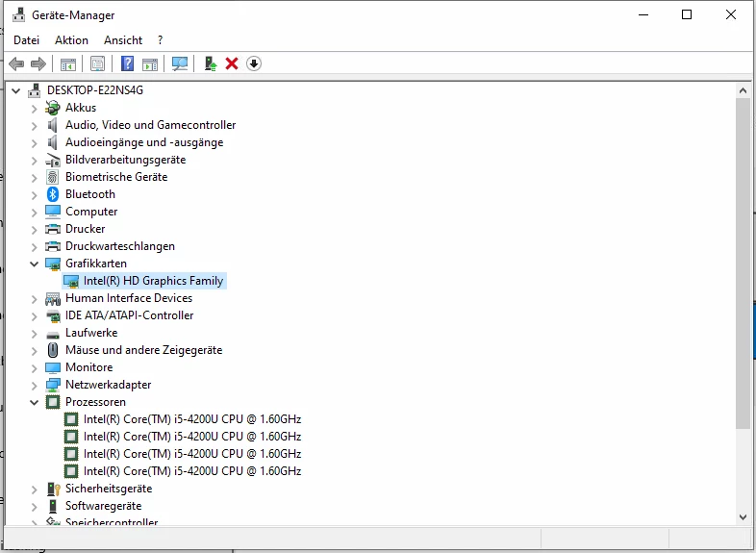Open the Ansicht menu
Viewport: 756px width, 553px height.
pyautogui.click(x=123, y=40)
